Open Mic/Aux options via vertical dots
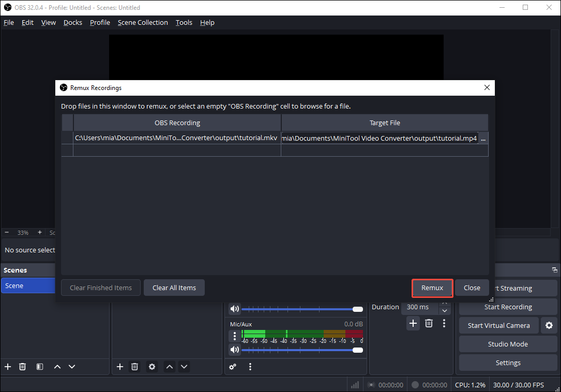 coord(235,336)
